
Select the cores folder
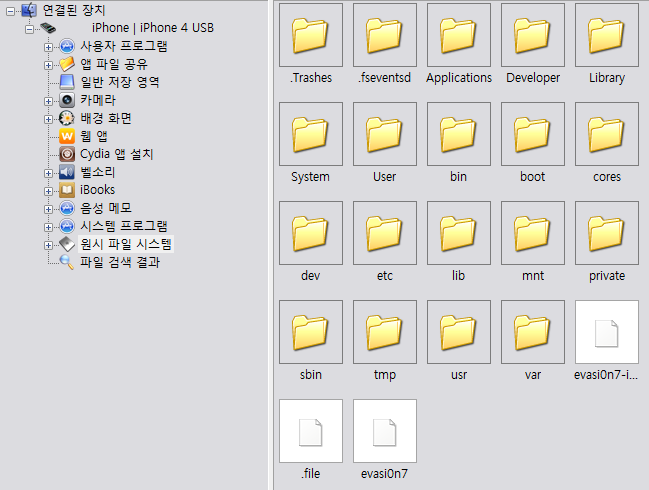click(x=607, y=134)
